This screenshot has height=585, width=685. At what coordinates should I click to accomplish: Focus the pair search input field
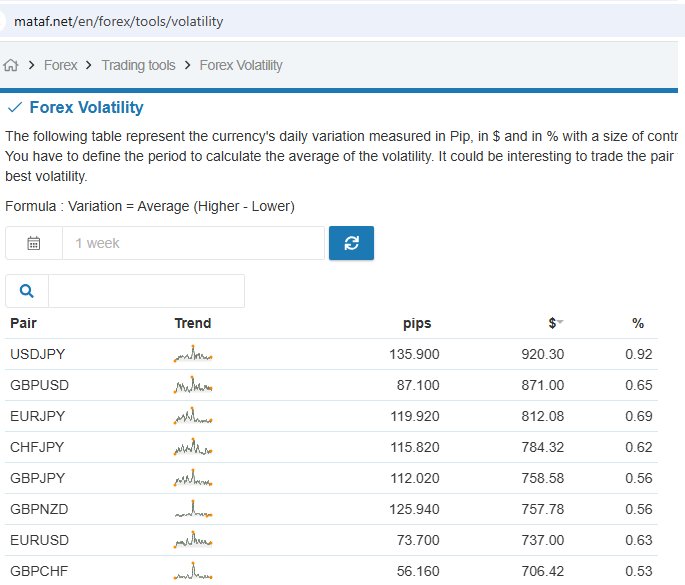click(146, 291)
